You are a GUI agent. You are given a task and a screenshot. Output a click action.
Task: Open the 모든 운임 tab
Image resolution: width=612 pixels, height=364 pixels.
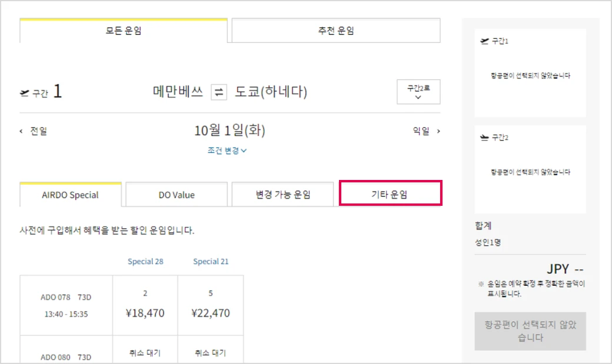124,31
